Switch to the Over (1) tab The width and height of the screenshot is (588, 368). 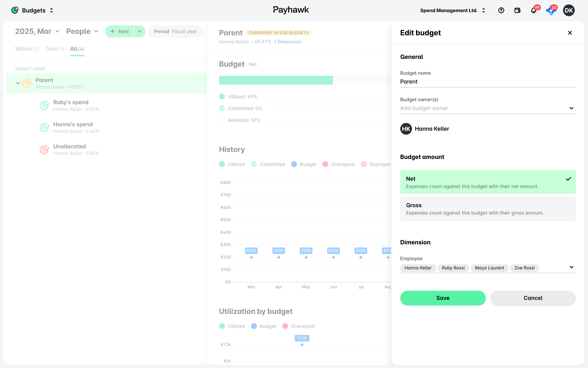click(x=55, y=49)
